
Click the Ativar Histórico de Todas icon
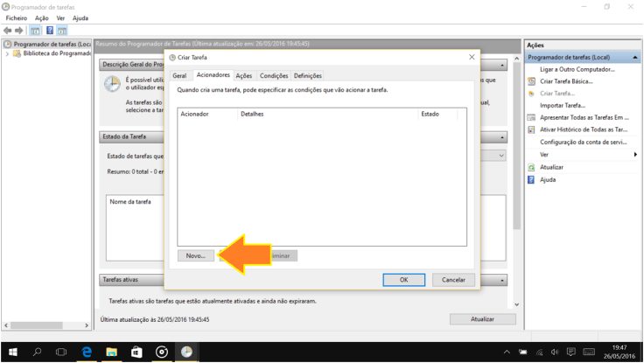tap(531, 129)
